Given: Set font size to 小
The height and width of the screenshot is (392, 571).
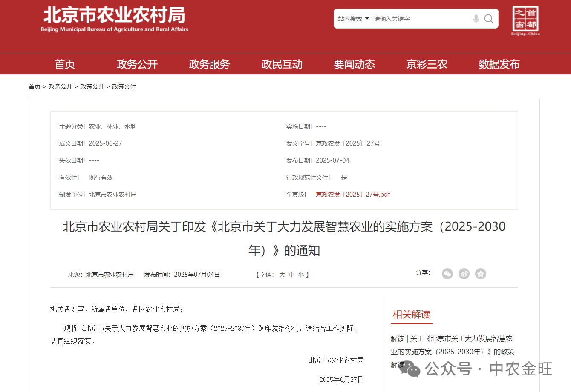Looking at the screenshot, I should (x=301, y=275).
